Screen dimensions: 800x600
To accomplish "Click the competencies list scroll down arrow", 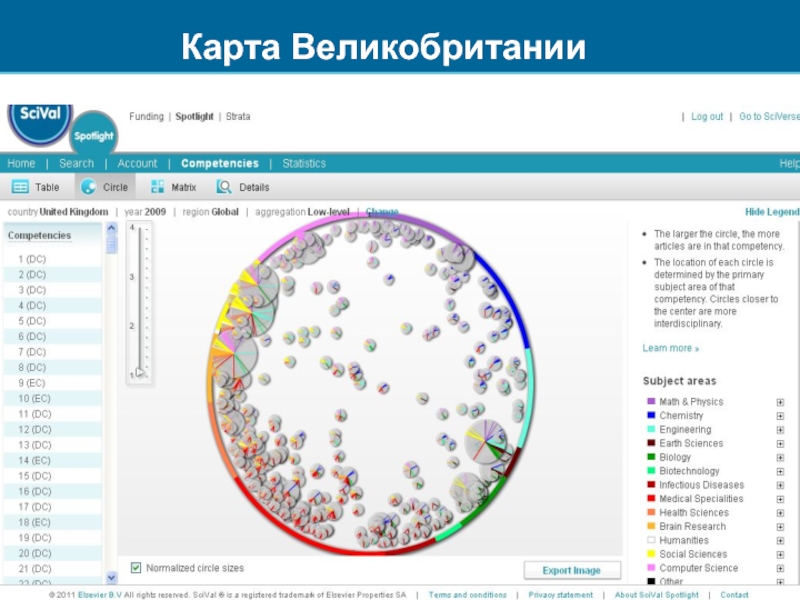I will point(112,577).
